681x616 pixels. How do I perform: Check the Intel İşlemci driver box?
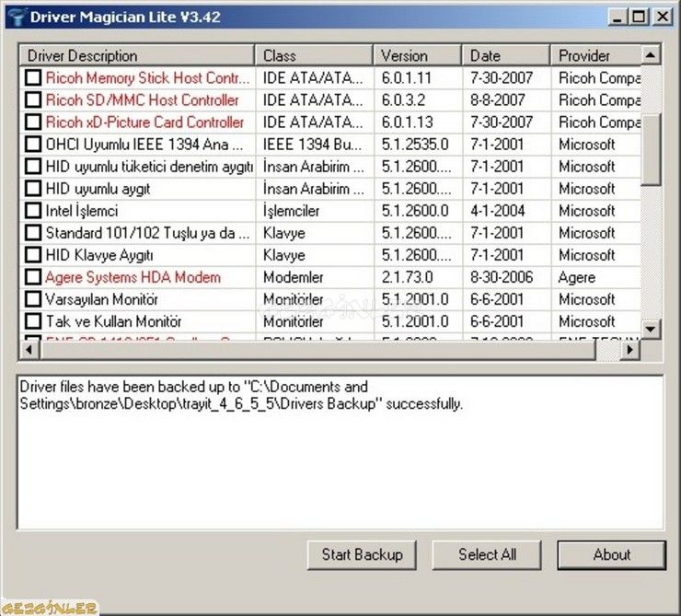[33, 211]
